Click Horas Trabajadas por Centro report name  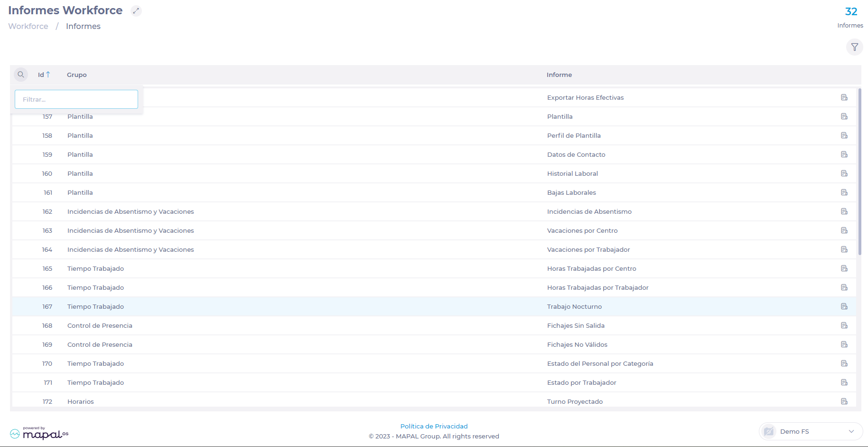click(591, 268)
